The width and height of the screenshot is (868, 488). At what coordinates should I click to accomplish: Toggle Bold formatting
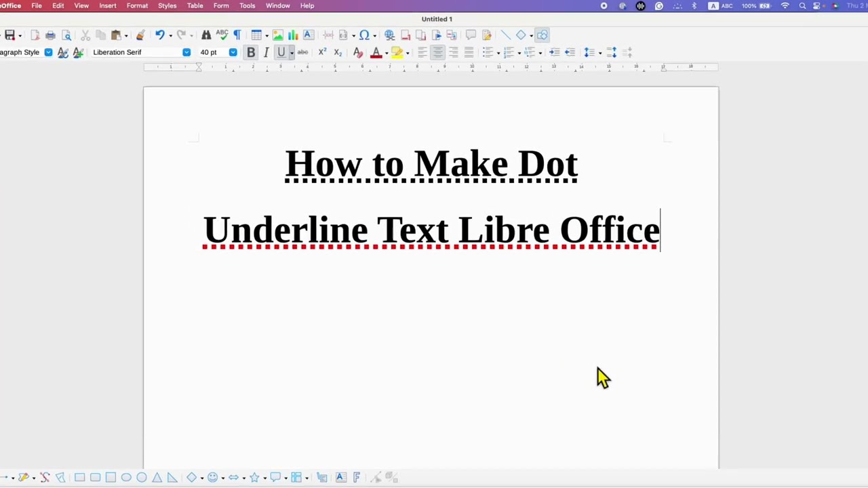[251, 52]
